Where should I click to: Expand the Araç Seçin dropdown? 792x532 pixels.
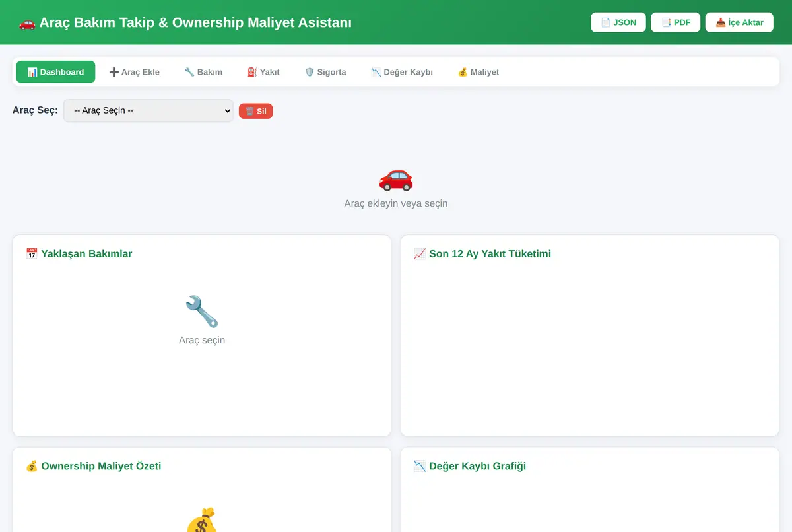[x=148, y=111]
